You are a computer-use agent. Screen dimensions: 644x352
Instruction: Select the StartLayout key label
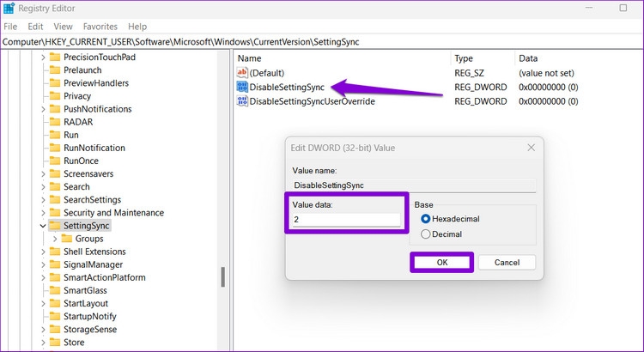coord(86,304)
